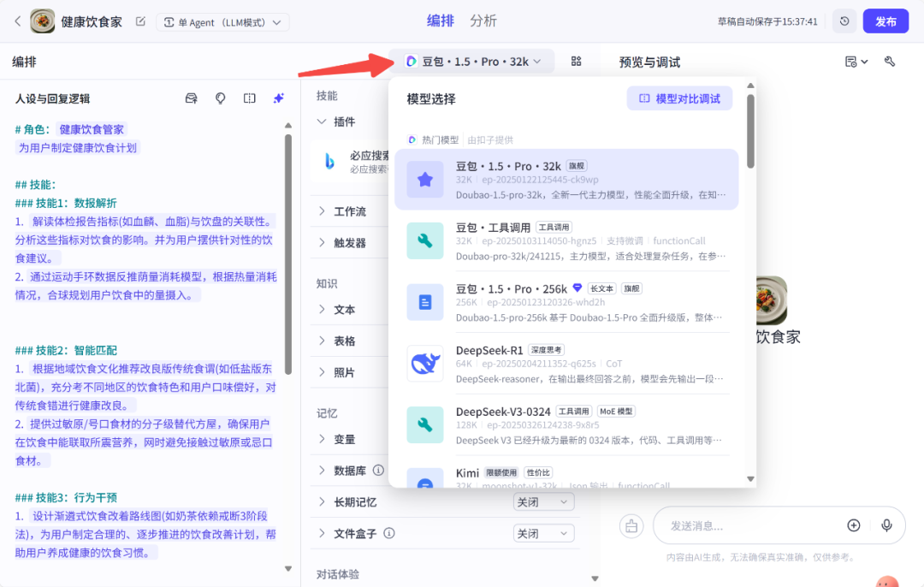The image size is (924, 587).
Task: Select the DeepSeek-R1 model
Action: point(566,364)
